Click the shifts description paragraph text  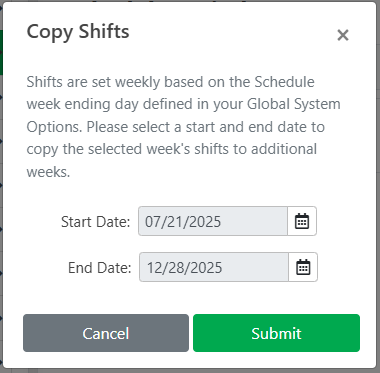[x=183, y=127]
